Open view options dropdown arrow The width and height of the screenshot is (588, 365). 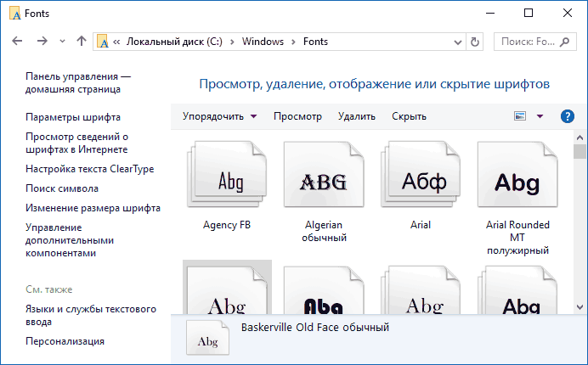point(540,116)
